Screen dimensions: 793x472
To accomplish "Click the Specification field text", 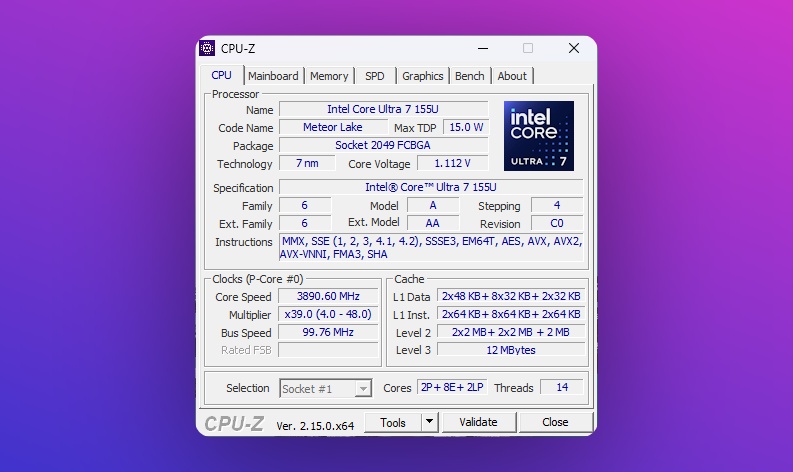I will click(x=431, y=187).
